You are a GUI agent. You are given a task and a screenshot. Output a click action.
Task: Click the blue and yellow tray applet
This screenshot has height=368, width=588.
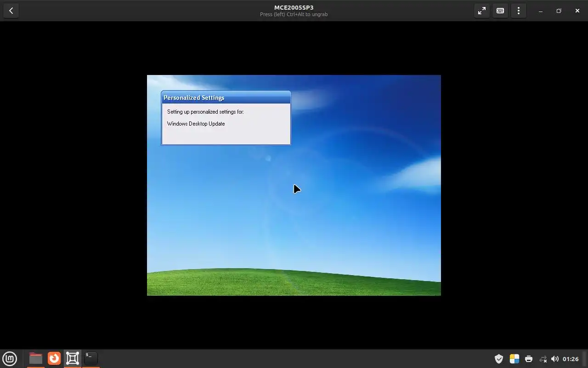coord(514,359)
